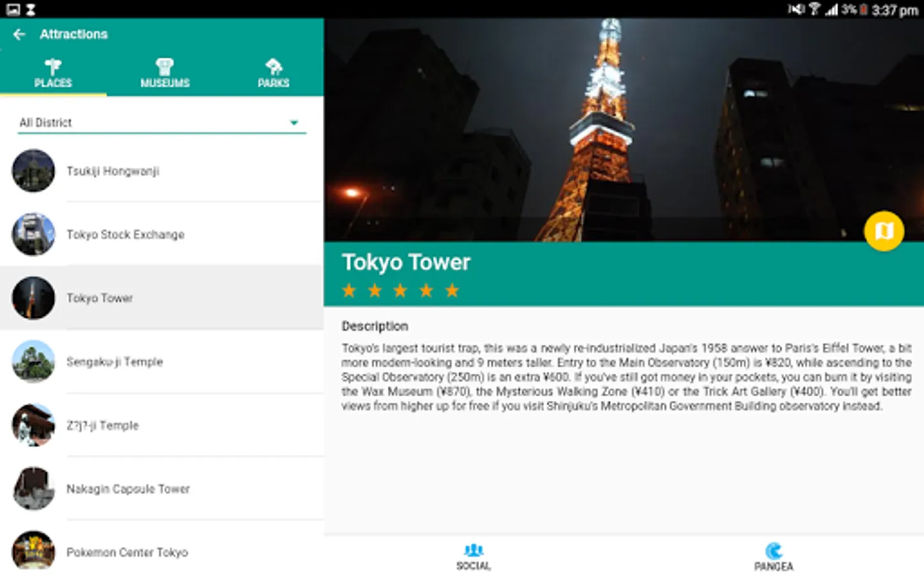Screen dimensions: 924x578
Task: Tap the fifth rating star
Action: [x=452, y=291]
